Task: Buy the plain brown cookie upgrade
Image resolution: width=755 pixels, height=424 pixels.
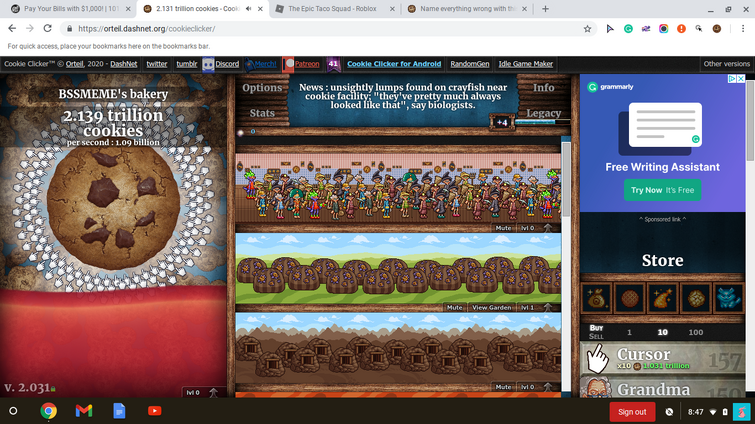Action: (630, 298)
